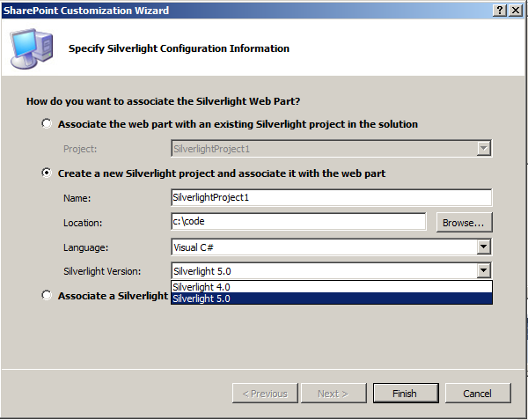This screenshot has width=528, height=420.
Task: Click the disabled Project combo box field
Action: (332, 149)
